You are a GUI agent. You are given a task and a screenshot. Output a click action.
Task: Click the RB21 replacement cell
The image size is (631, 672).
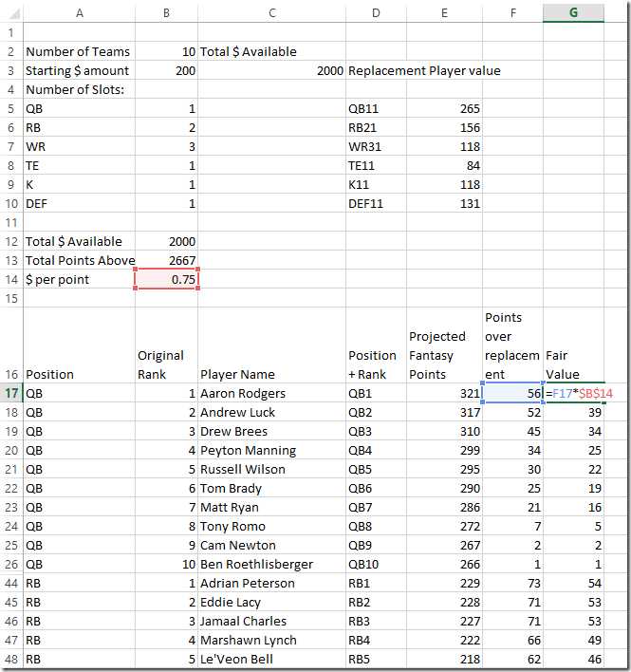376,128
